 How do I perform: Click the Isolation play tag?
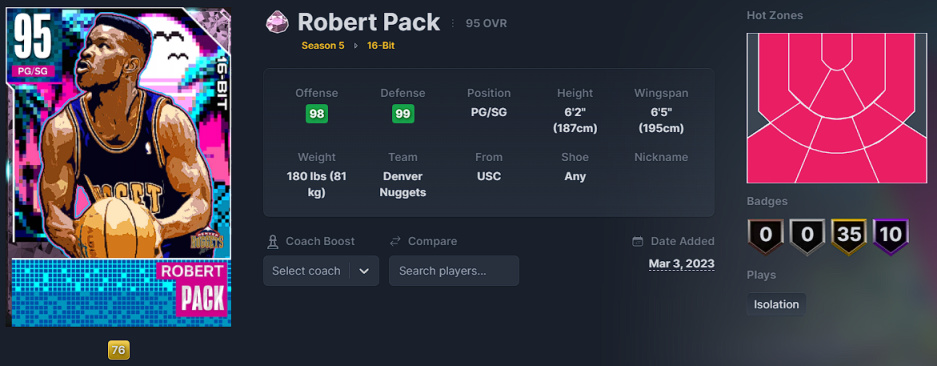(776, 304)
